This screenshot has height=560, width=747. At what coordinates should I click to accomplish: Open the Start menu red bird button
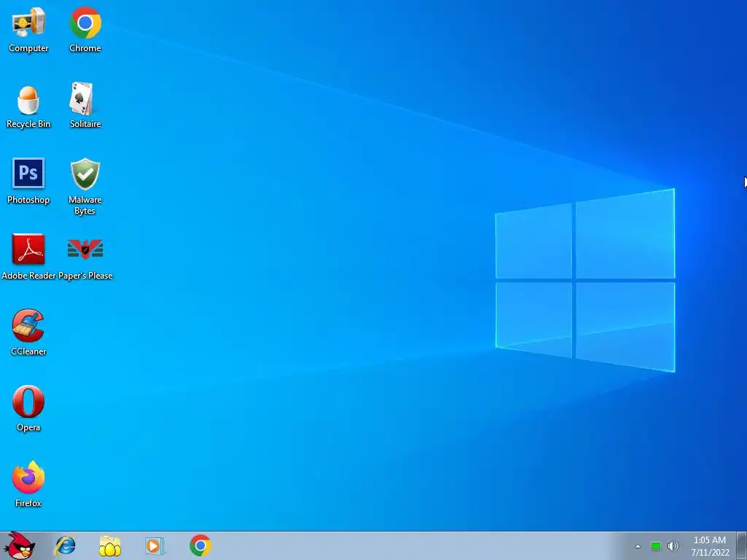tap(19, 545)
